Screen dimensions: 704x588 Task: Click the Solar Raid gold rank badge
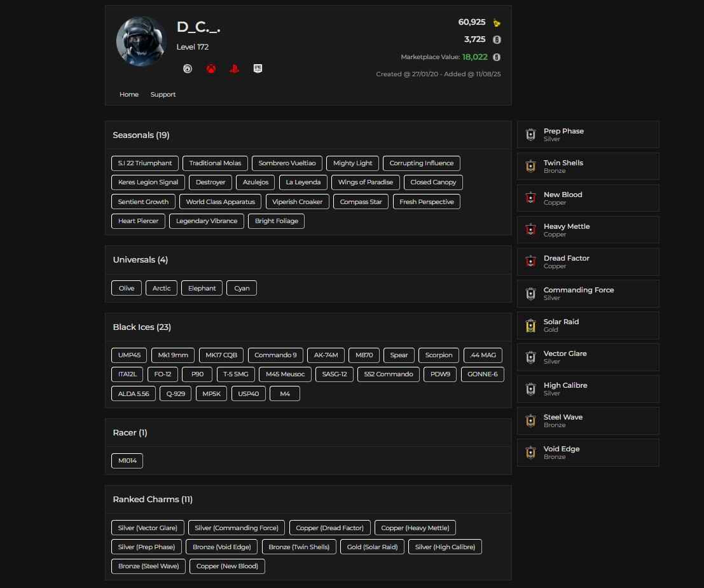pos(531,325)
